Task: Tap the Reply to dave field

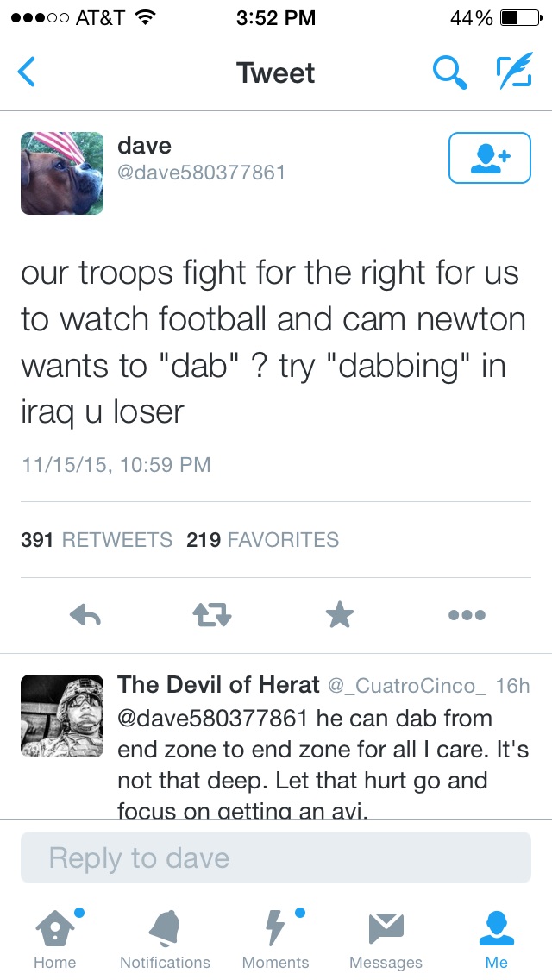Action: click(x=276, y=857)
